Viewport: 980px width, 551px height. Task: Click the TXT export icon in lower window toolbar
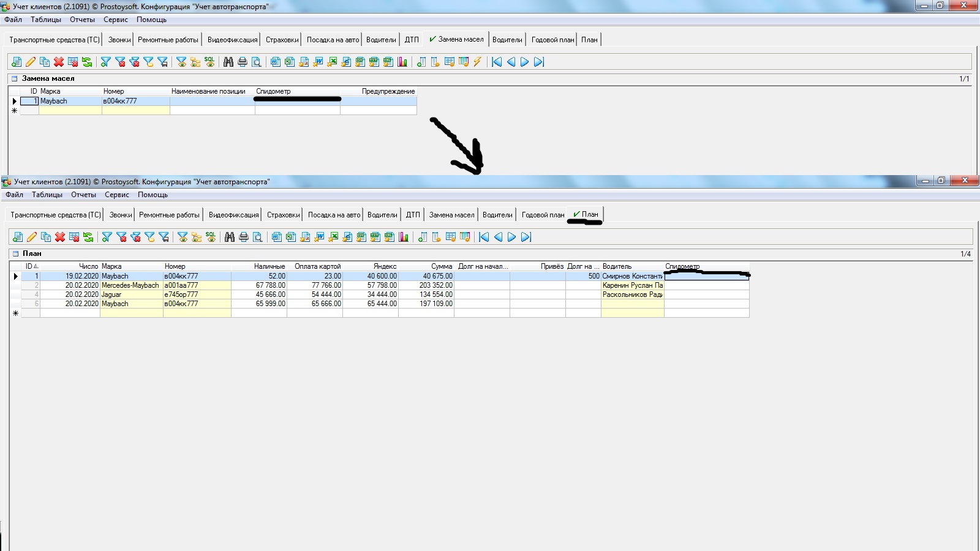click(x=375, y=237)
